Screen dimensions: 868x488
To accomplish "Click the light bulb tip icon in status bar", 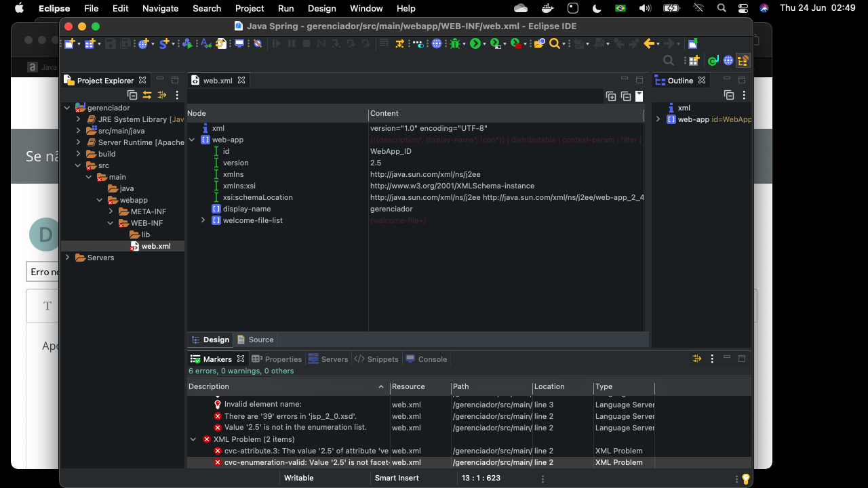I will click(x=746, y=479).
